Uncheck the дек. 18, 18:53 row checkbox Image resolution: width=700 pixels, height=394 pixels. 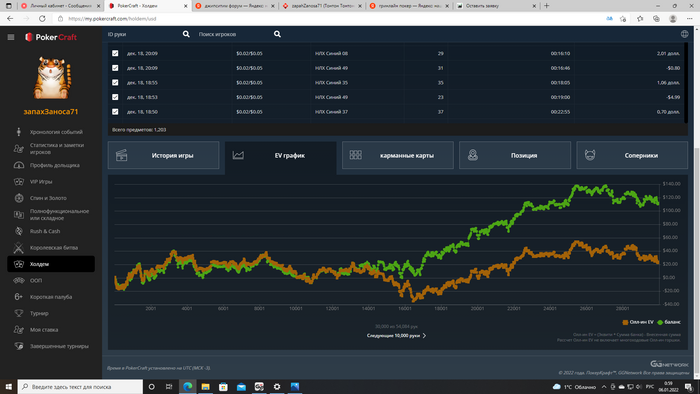point(115,97)
